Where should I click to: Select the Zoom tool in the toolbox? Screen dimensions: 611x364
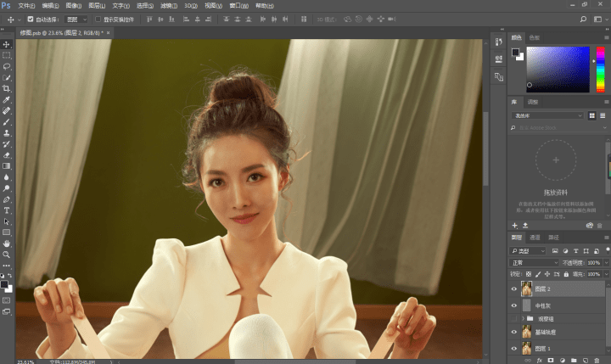tap(6, 255)
